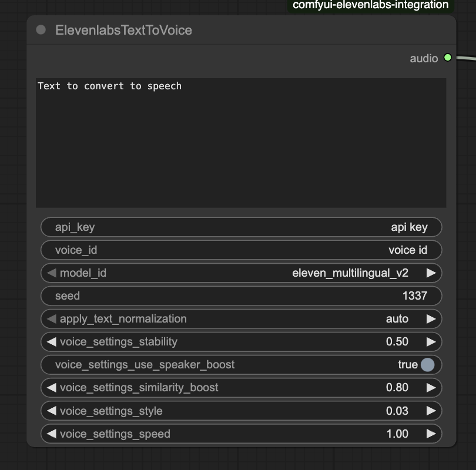
Task: Edit the voice_id field
Action: 241,250
